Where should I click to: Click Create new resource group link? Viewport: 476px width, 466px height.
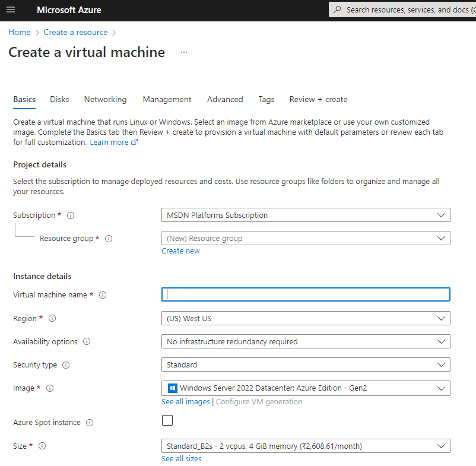[x=180, y=251]
